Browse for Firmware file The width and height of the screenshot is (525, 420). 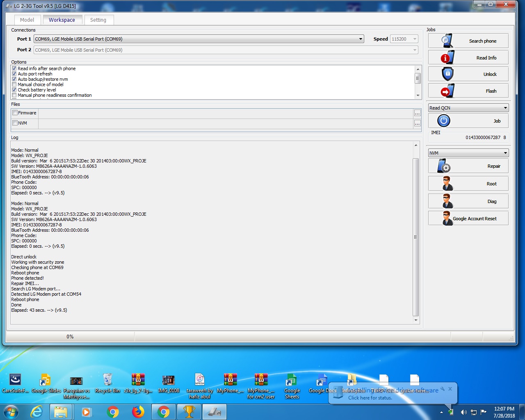(x=417, y=113)
